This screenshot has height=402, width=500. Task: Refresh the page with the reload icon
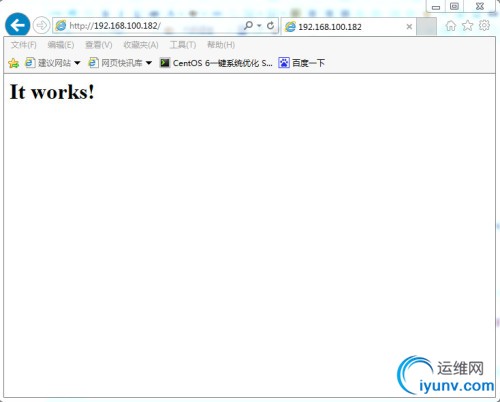pos(271,25)
